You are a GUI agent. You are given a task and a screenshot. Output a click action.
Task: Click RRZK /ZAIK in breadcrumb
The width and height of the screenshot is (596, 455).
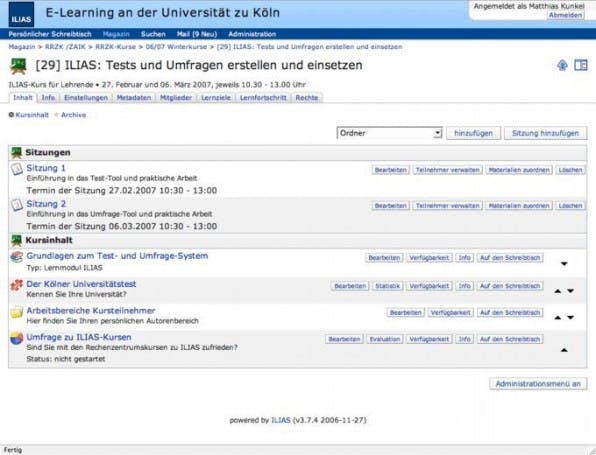[65, 47]
